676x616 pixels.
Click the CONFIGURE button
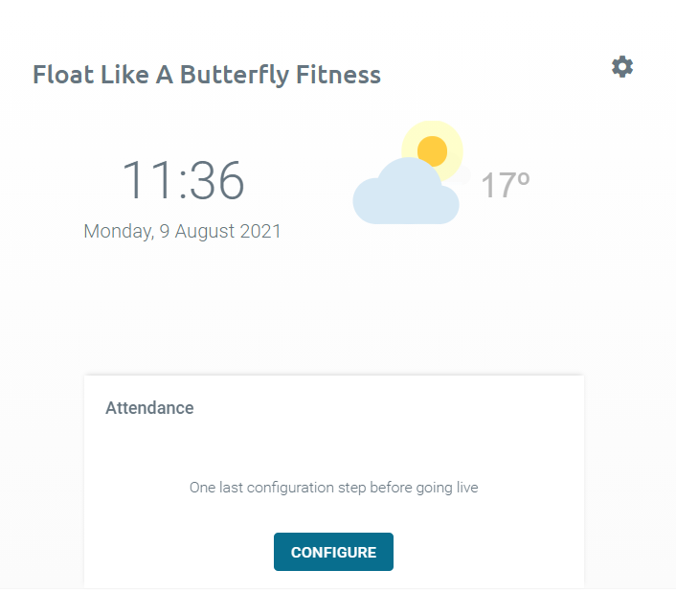pos(333,552)
